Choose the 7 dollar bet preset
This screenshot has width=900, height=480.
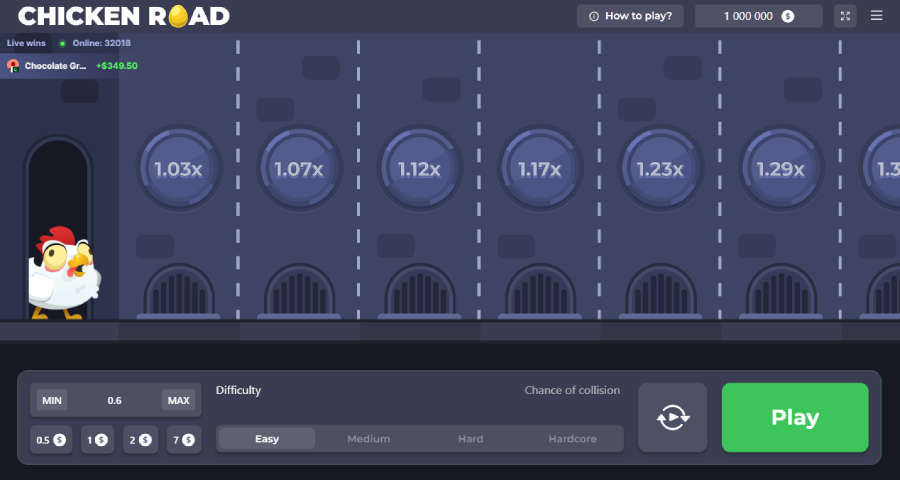click(182, 439)
